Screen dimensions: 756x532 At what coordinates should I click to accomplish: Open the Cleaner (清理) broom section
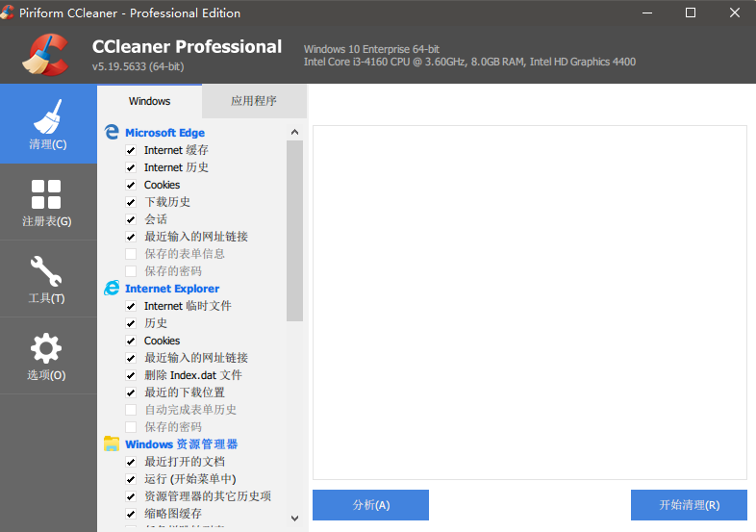(48, 124)
